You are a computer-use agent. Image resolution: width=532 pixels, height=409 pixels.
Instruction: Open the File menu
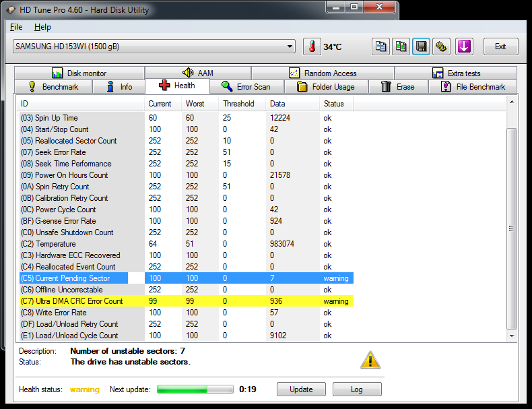click(16, 27)
